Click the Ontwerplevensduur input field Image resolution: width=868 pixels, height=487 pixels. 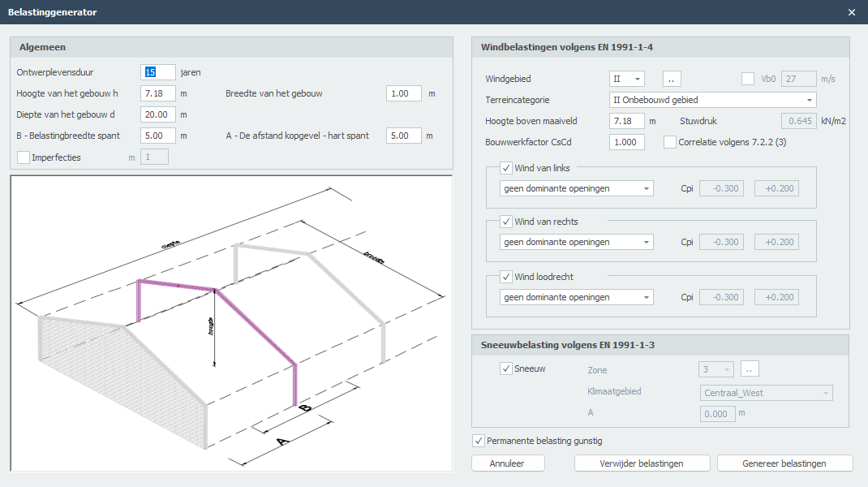click(x=158, y=72)
